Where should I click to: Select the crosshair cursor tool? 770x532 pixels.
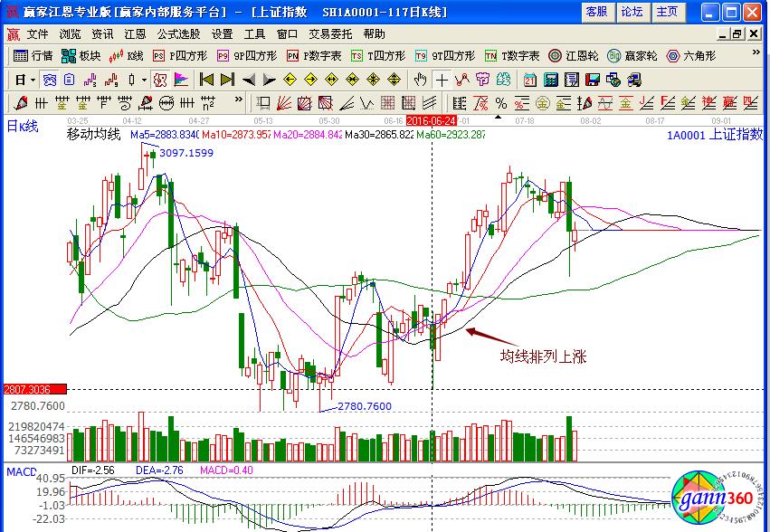(441, 79)
